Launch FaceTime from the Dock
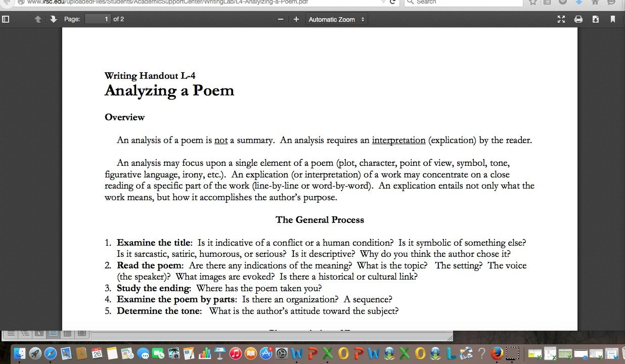This screenshot has width=625, height=364. tap(159, 353)
